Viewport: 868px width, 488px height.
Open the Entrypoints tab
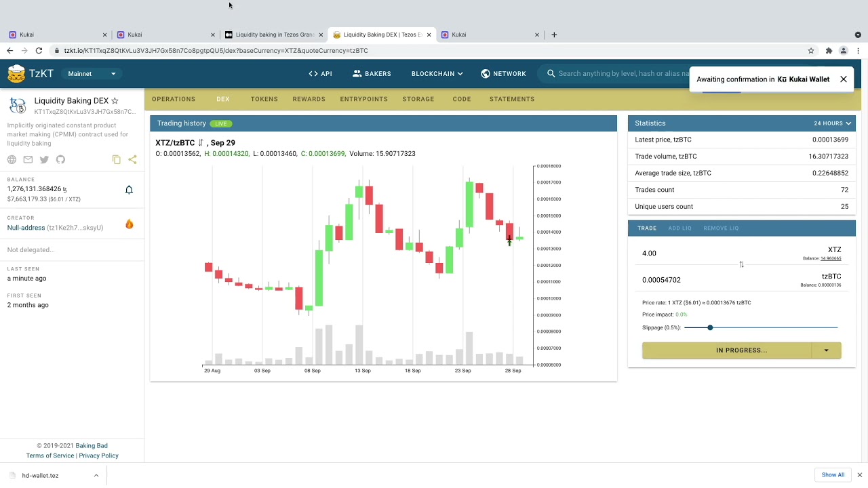pyautogui.click(x=364, y=99)
